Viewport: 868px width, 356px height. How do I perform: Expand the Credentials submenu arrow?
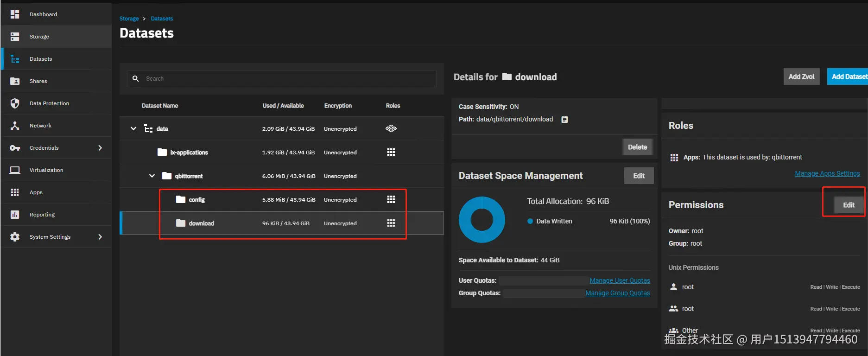[x=100, y=148]
